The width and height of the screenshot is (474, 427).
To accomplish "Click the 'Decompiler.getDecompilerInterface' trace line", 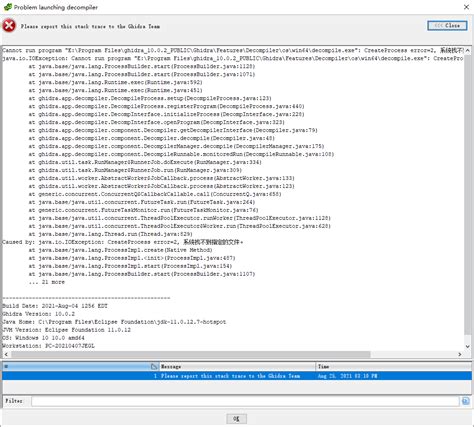I will tap(173, 130).
